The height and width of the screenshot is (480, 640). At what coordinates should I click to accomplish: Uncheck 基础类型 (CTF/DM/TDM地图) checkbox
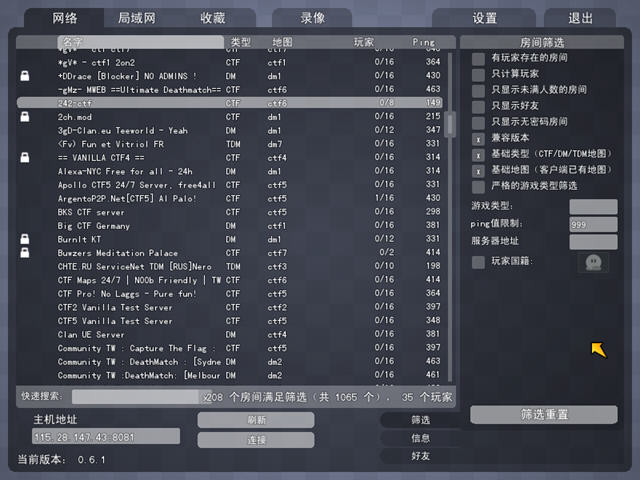[x=478, y=155]
